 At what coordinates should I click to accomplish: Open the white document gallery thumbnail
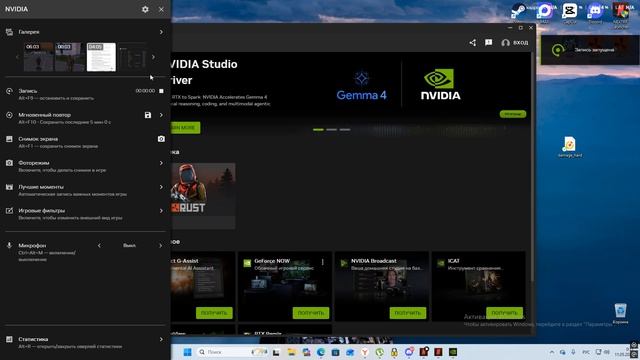[101, 57]
